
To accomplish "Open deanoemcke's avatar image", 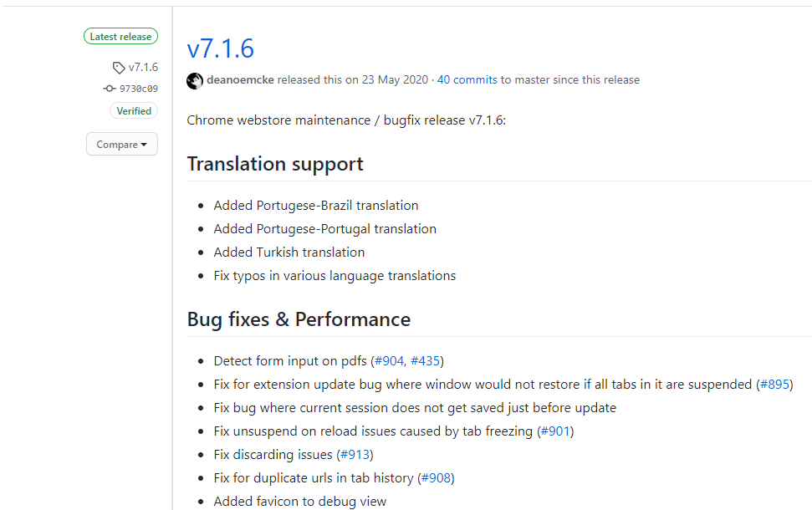I will point(195,81).
